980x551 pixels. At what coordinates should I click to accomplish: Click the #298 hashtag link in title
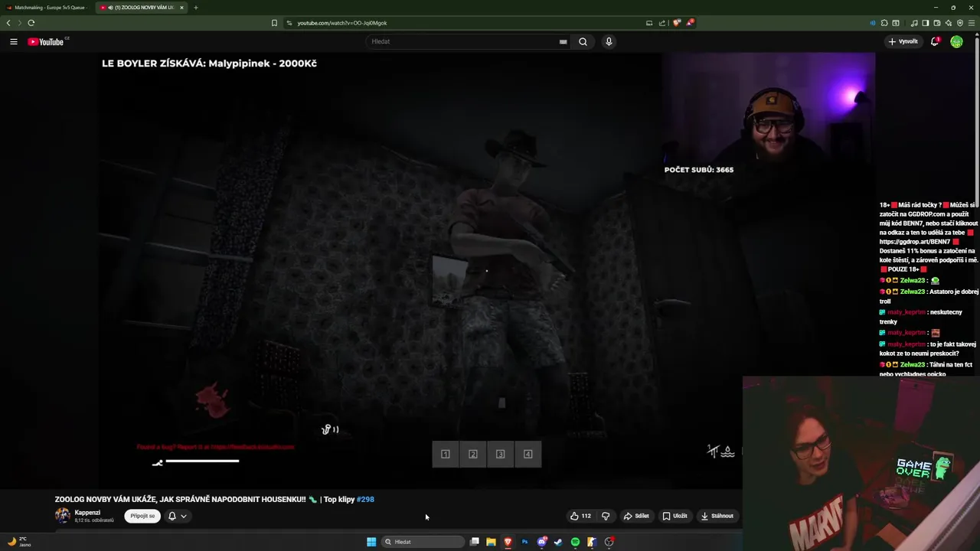[365, 499]
